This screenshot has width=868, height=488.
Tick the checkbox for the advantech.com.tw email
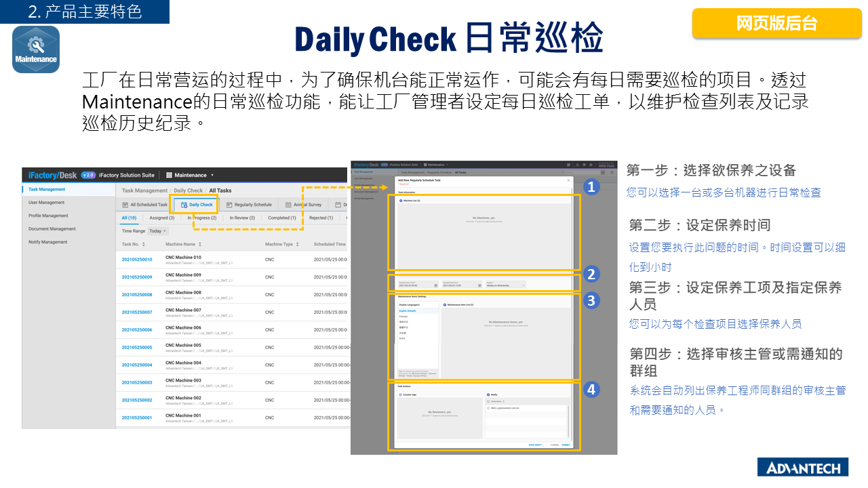pos(488,408)
